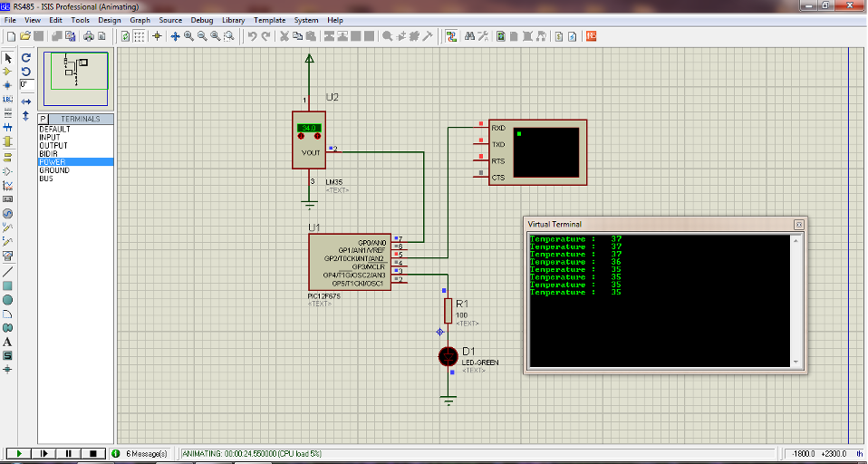This screenshot has width=868, height=464.
Task: Click the Search and Tag binoculars icon
Action: click(470, 36)
